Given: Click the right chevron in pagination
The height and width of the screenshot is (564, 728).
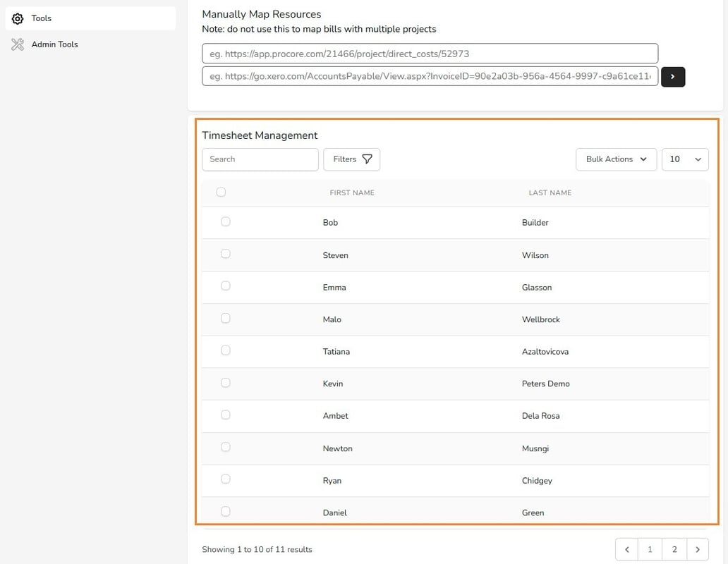Looking at the screenshot, I should [698, 549].
